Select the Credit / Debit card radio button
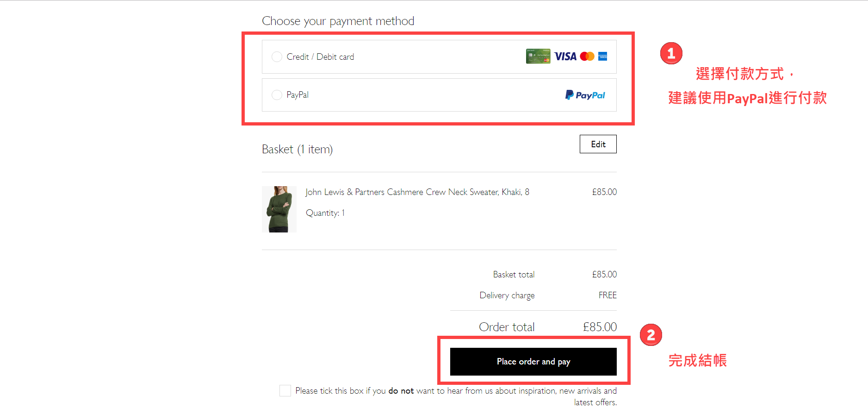The width and height of the screenshot is (868, 408). (277, 57)
